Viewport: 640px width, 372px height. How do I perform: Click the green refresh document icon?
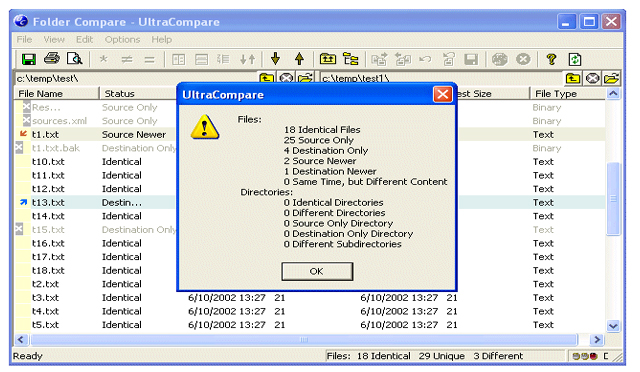click(575, 60)
